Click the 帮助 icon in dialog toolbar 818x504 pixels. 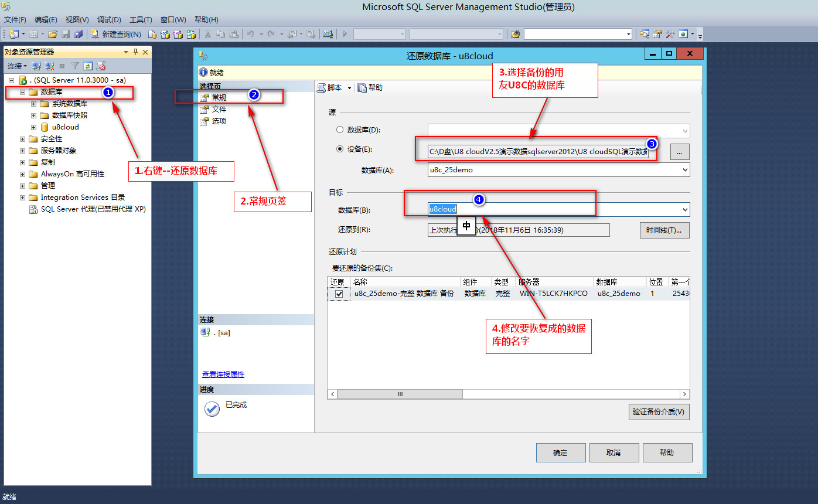point(370,87)
